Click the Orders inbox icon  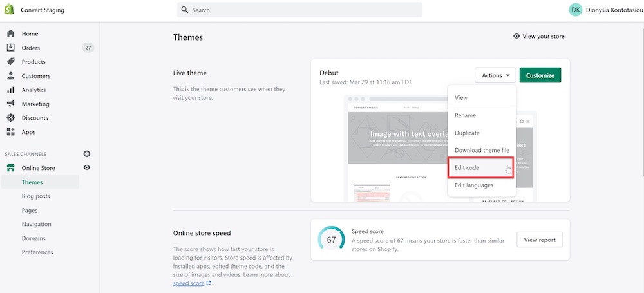(11, 48)
